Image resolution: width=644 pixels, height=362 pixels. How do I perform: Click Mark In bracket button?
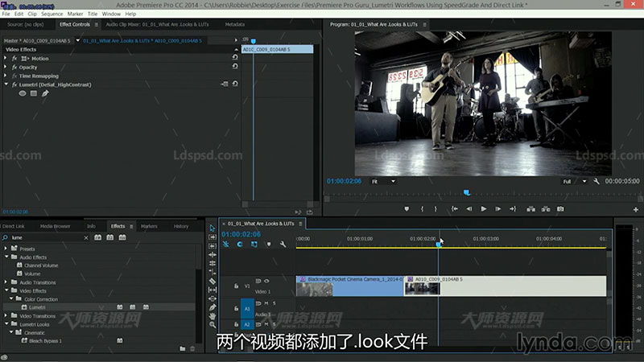422,209
